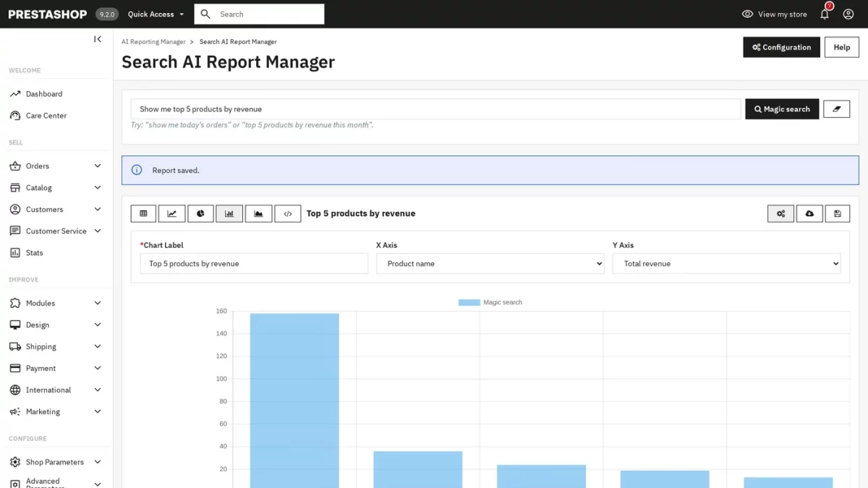Image resolution: width=868 pixels, height=488 pixels.
Task: Click the PrestaShop logo
Action: pos(48,14)
